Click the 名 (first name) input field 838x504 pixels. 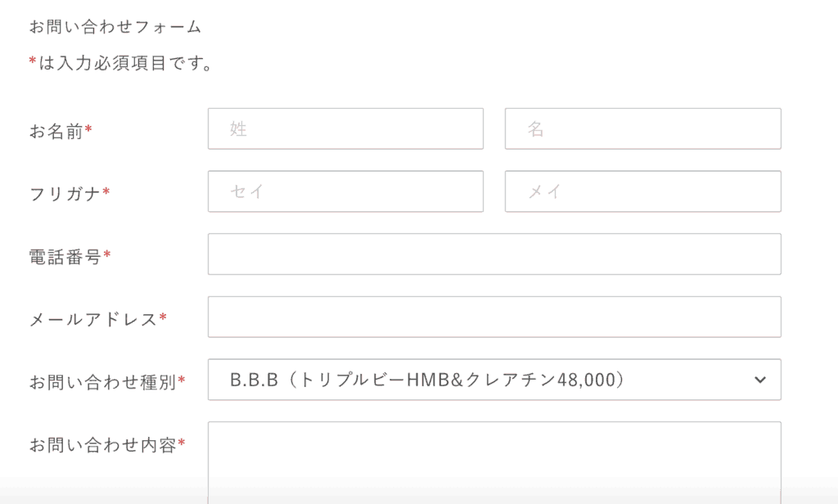click(x=642, y=128)
